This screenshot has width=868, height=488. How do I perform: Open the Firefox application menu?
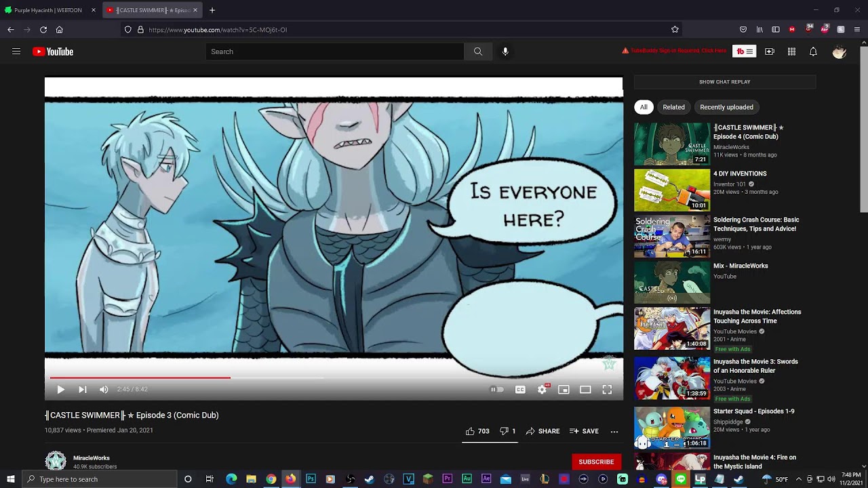[x=857, y=30]
